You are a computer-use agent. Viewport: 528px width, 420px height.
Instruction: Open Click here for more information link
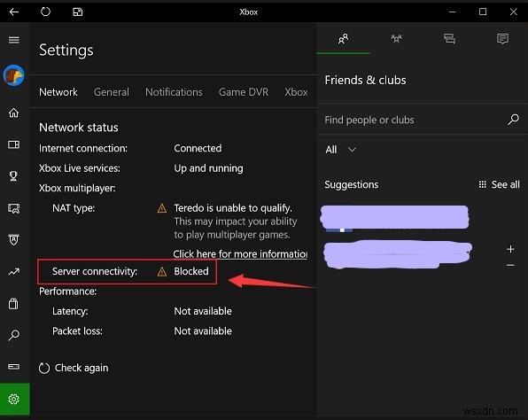pyautogui.click(x=240, y=253)
